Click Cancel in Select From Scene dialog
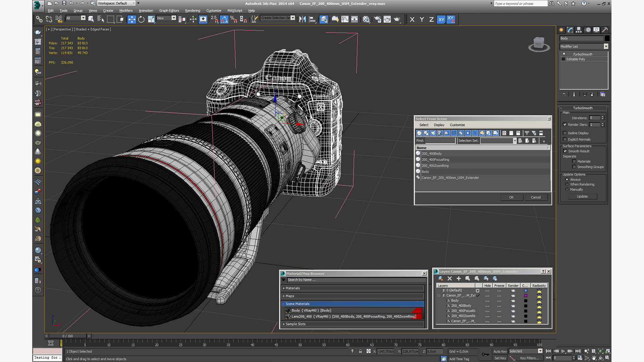 pos(536,197)
